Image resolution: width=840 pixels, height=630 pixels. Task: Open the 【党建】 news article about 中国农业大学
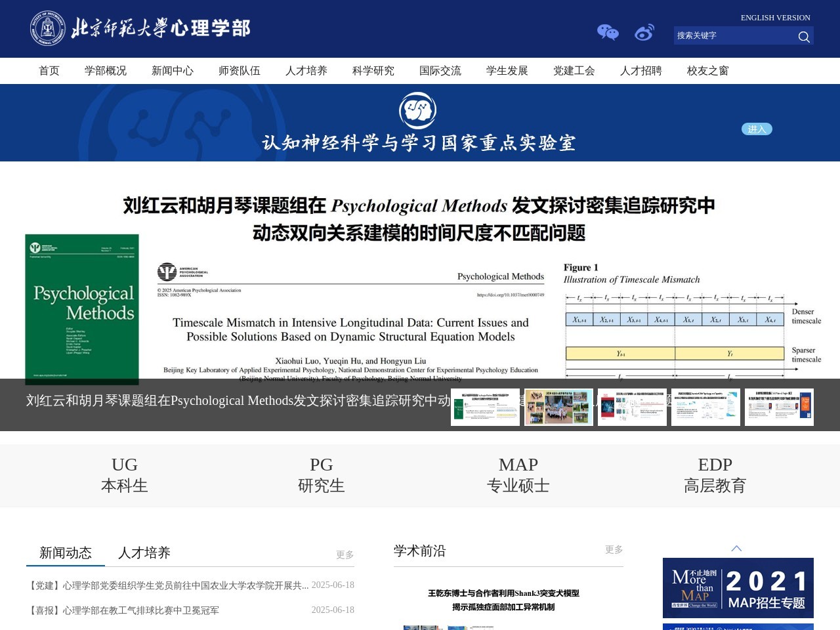point(167,585)
